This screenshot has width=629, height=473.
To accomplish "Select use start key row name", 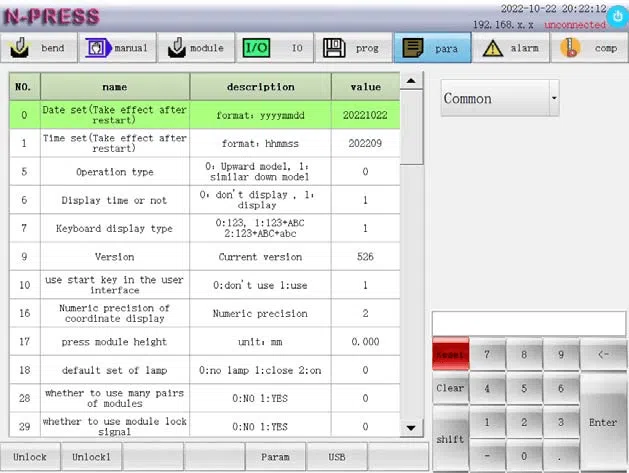I will 115,285.
